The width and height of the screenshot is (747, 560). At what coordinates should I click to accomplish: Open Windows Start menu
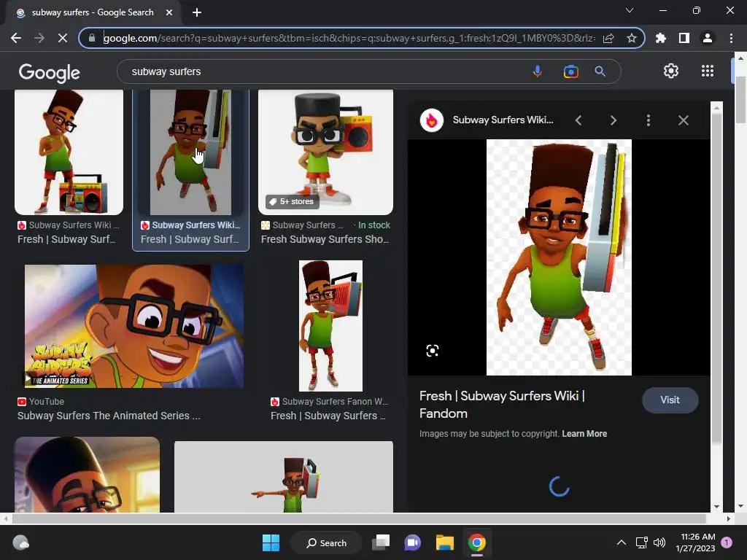point(271,542)
